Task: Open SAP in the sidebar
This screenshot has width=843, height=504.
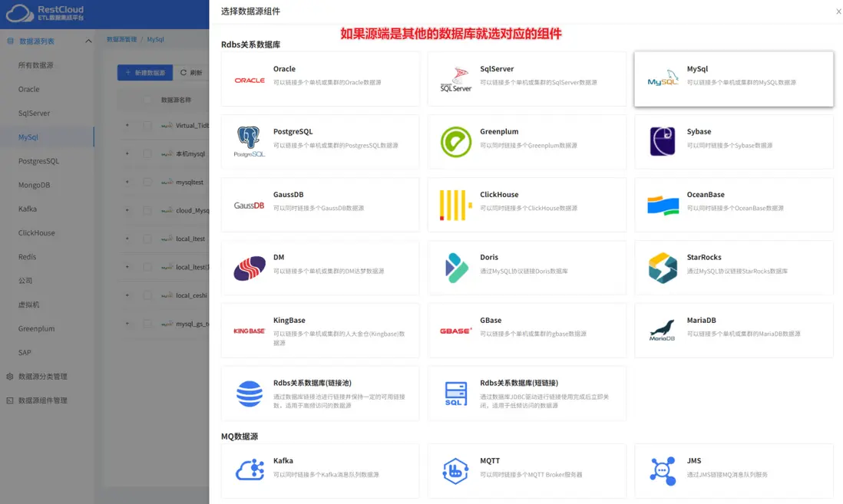Action: [25, 352]
